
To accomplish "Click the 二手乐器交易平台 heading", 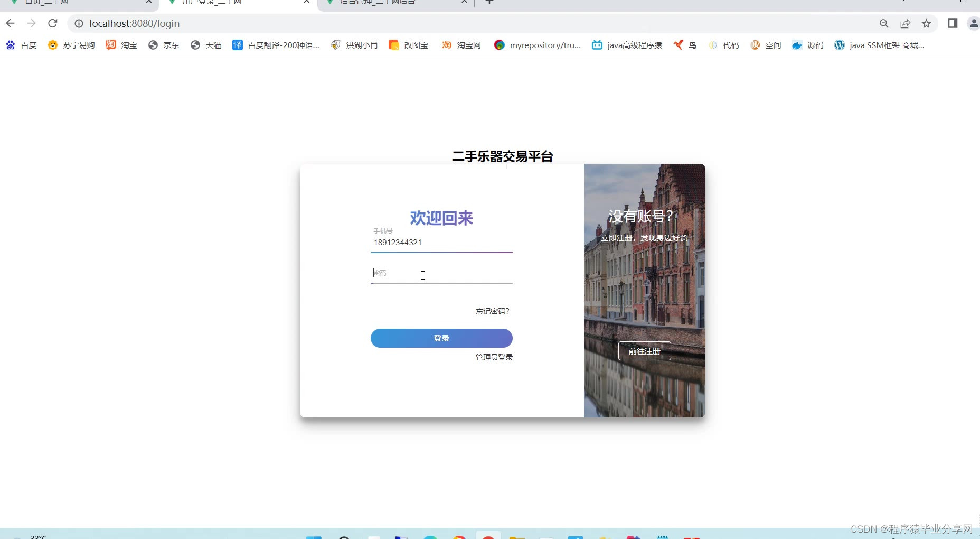I will [x=502, y=156].
